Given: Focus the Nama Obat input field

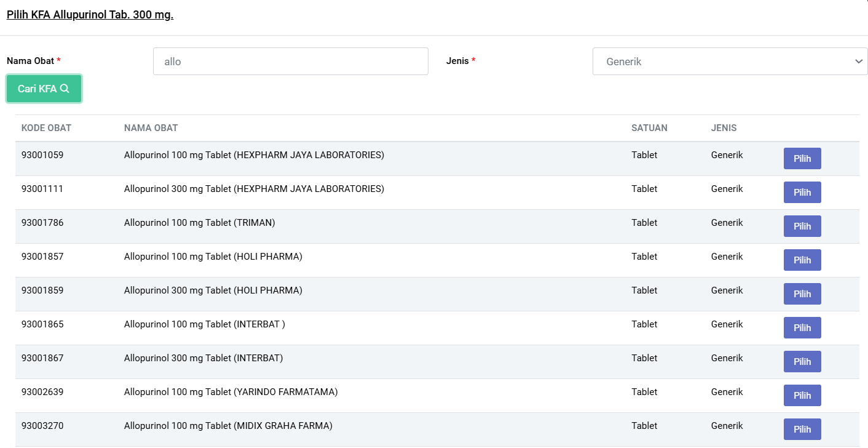Looking at the screenshot, I should click(290, 62).
